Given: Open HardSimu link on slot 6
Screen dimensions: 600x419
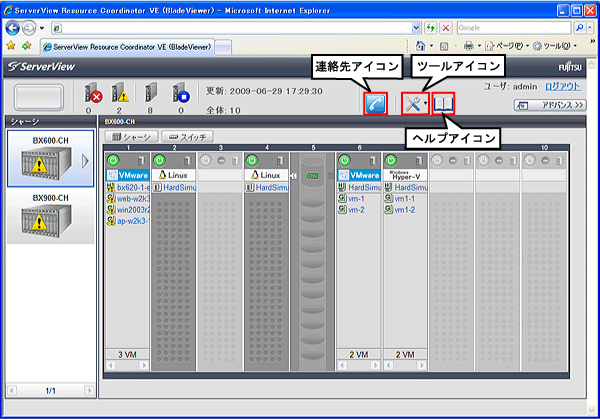Looking at the screenshot, I should tap(364, 187).
